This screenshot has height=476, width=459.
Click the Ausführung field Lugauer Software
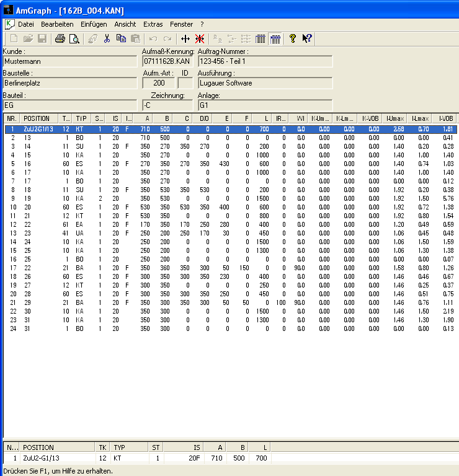point(265,83)
